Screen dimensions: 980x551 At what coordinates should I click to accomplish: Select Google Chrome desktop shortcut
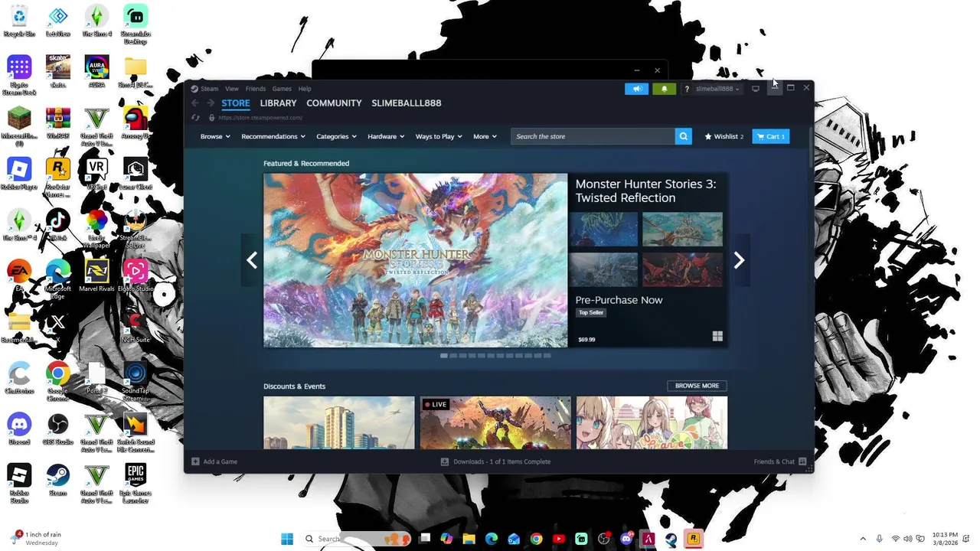(x=58, y=381)
